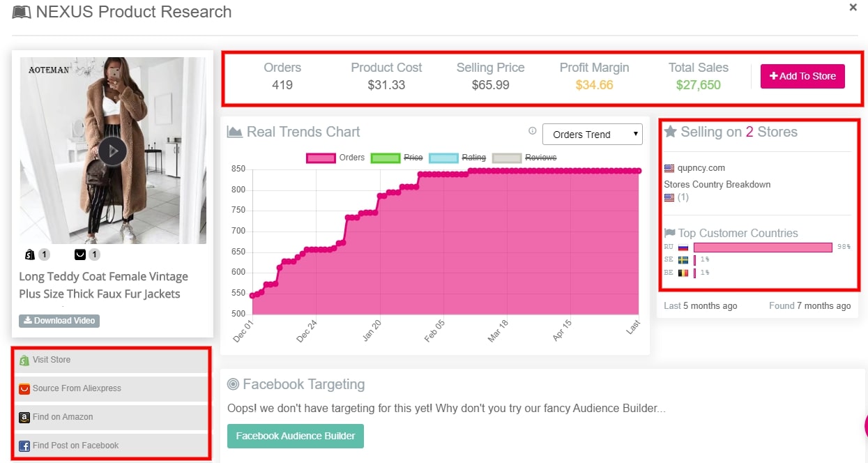Open Facebook Audience Builder
The width and height of the screenshot is (868, 463).
pos(295,436)
